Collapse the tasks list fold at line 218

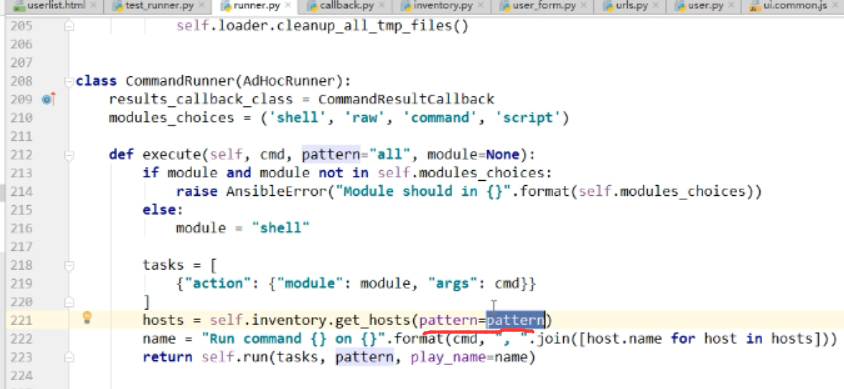tap(69, 265)
